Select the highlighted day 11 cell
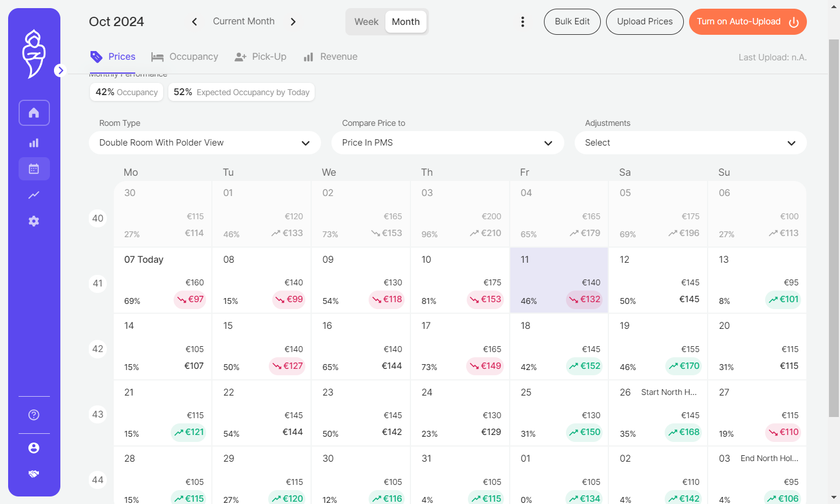840x504 pixels. point(559,281)
